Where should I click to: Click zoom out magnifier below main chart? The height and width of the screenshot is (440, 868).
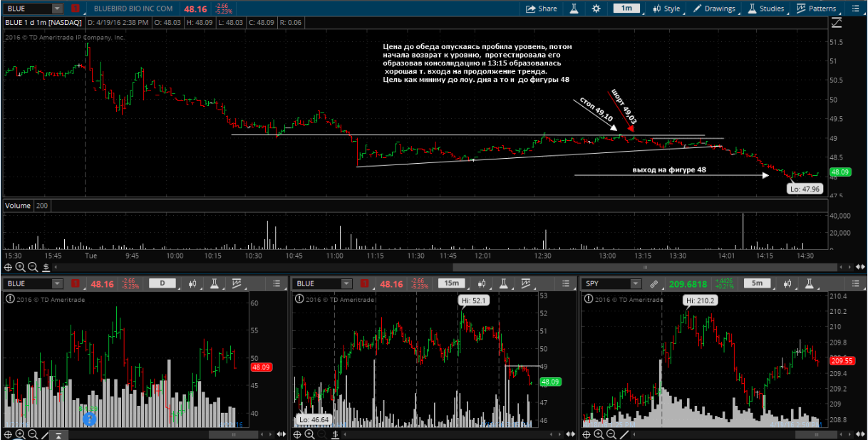click(33, 267)
